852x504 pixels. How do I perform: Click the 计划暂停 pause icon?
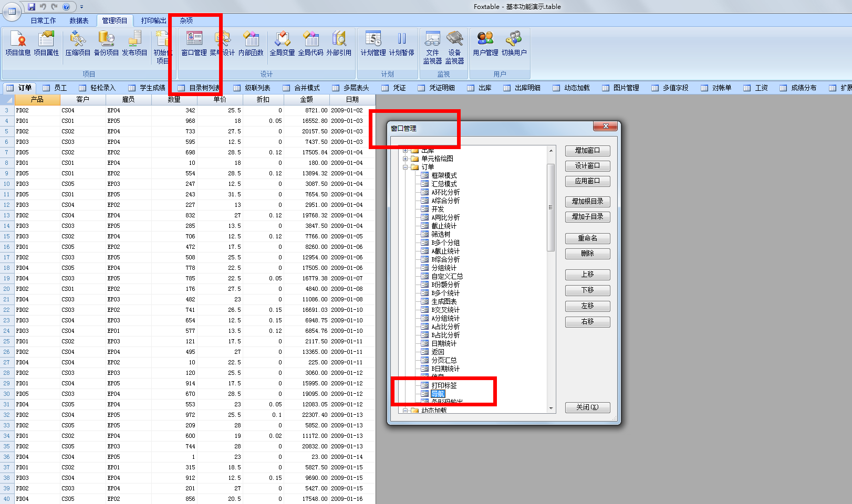pos(402,44)
